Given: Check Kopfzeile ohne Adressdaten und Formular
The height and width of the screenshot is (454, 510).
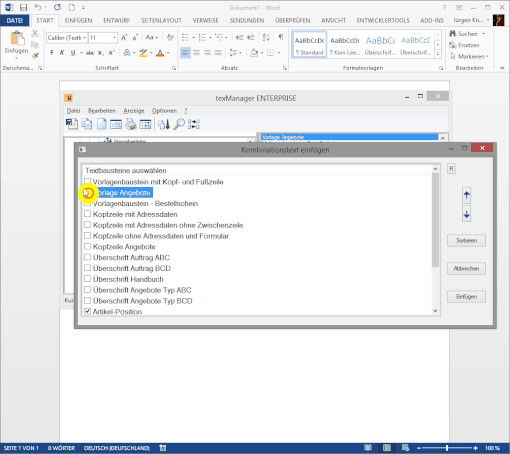Looking at the screenshot, I should coord(87,235).
